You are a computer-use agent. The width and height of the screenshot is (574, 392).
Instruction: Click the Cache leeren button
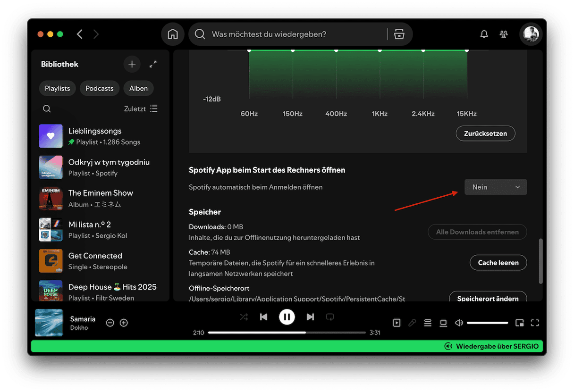(x=498, y=263)
